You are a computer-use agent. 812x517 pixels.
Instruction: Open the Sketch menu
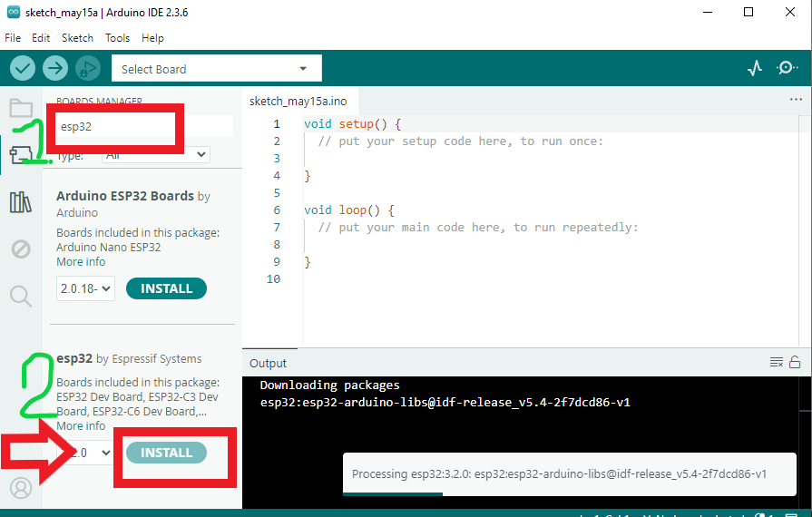coord(77,38)
